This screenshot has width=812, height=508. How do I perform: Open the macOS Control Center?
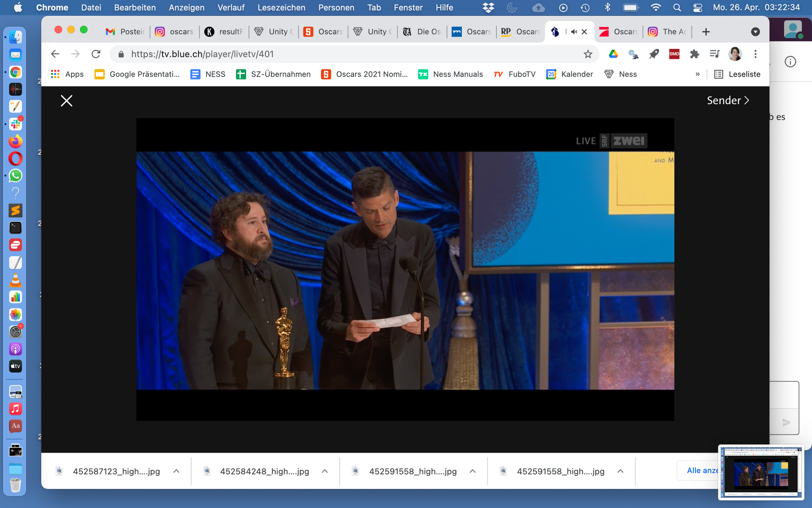pos(697,8)
